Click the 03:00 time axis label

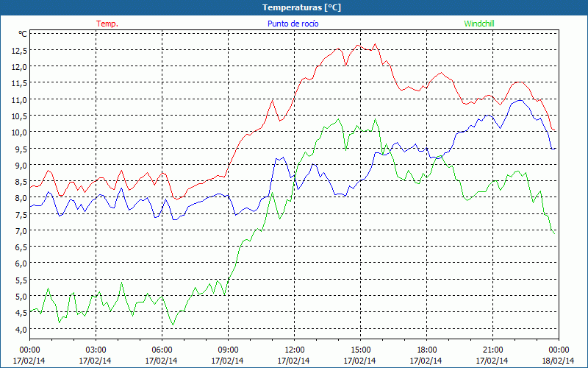pos(96,350)
